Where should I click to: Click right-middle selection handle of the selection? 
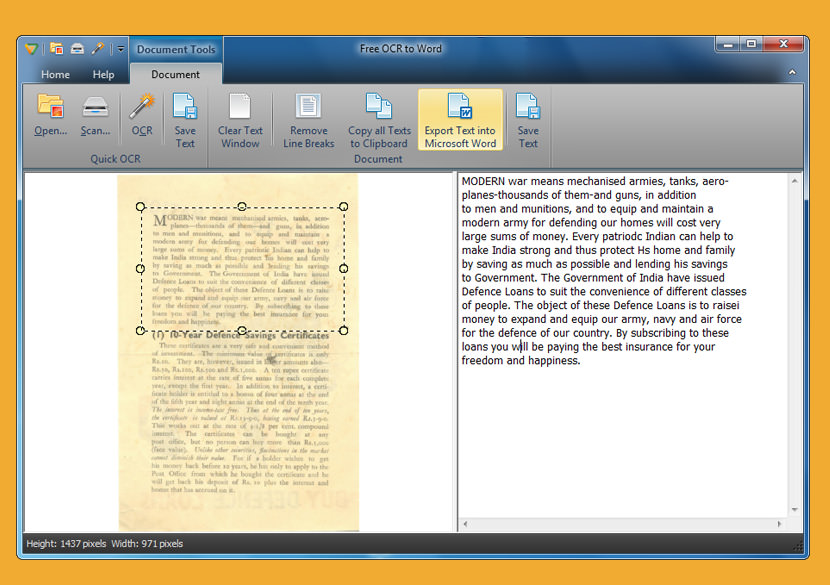click(344, 268)
